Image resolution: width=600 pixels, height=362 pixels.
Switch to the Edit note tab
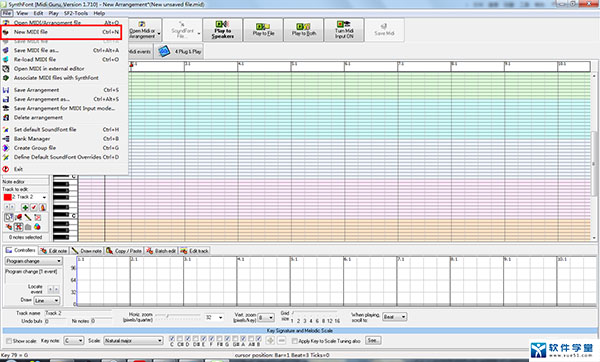pyautogui.click(x=54, y=251)
